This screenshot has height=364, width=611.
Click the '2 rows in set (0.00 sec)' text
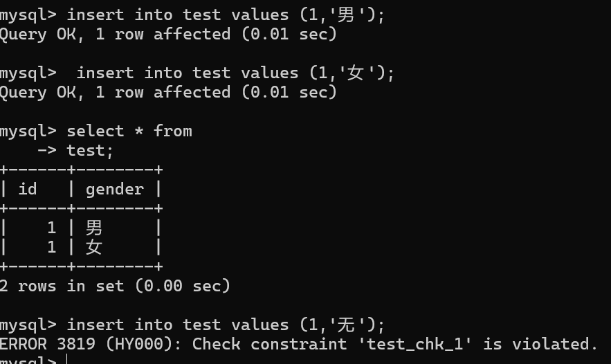115,286
